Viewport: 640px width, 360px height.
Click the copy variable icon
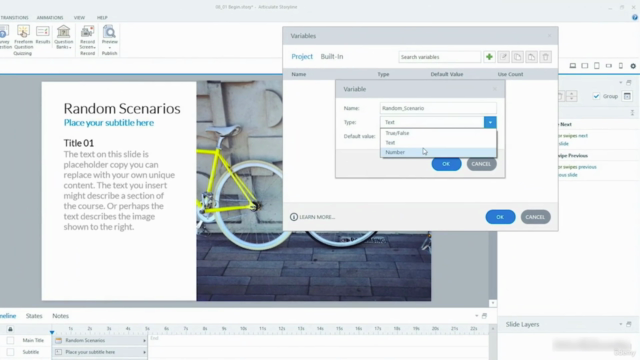point(518,57)
